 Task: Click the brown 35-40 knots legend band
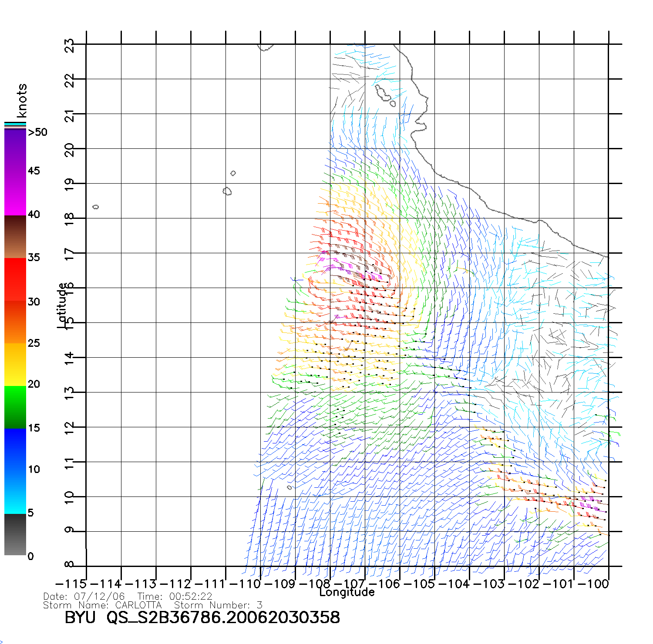15,237
